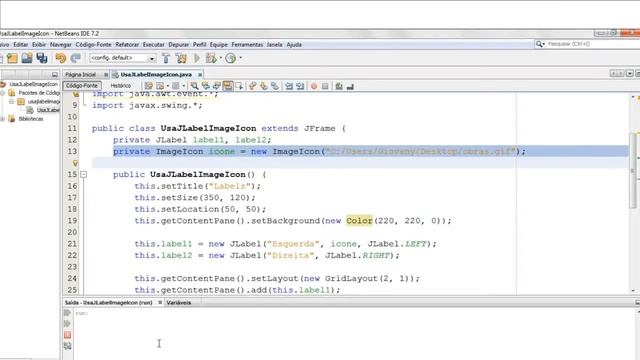The width and height of the screenshot is (640, 360).
Task: Close the Saída output tab
Action: (160, 303)
